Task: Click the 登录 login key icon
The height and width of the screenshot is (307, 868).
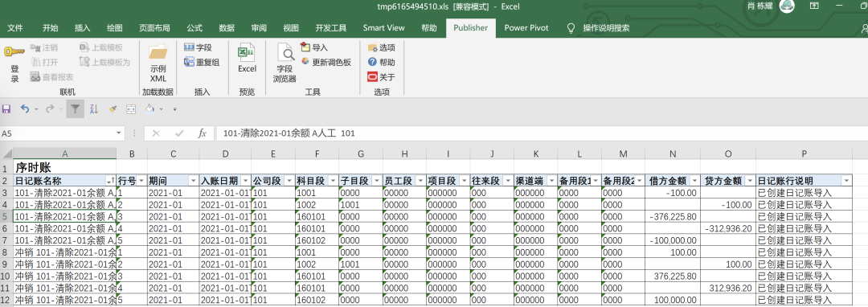Action: (14, 52)
